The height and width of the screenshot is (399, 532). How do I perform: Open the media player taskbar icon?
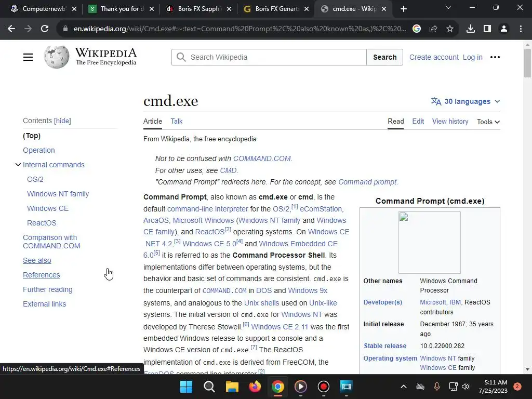coord(301,387)
